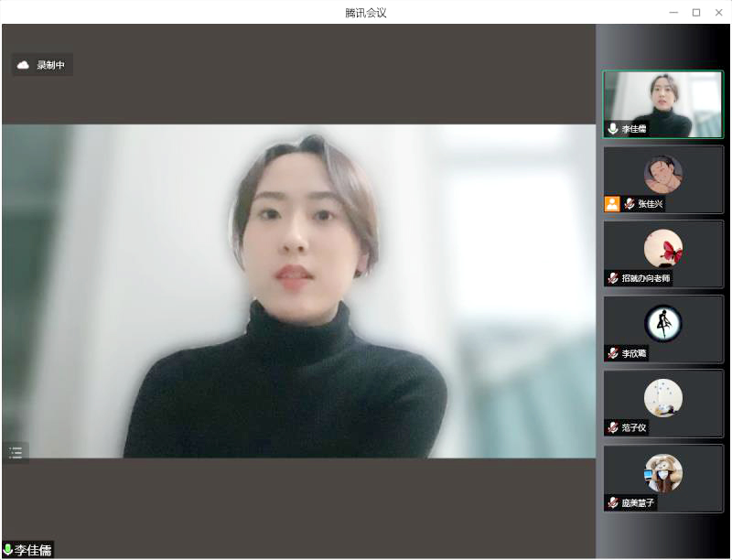Click the red butterfly avatar of 招就办向老师

click(662, 249)
